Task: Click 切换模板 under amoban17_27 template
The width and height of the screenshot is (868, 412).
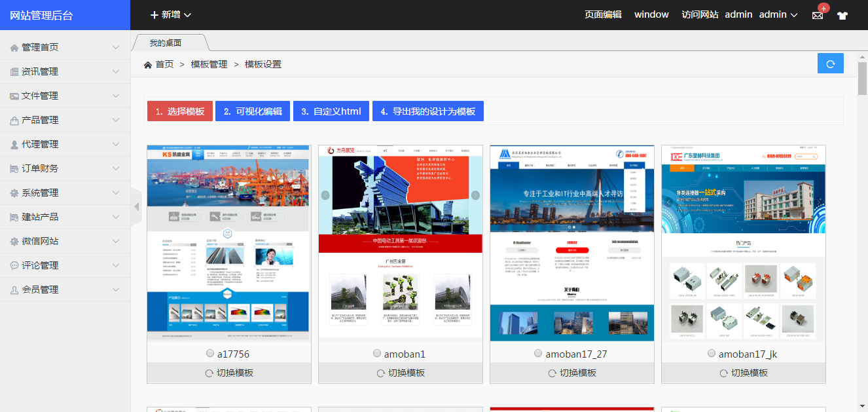Action: pyautogui.click(x=571, y=373)
